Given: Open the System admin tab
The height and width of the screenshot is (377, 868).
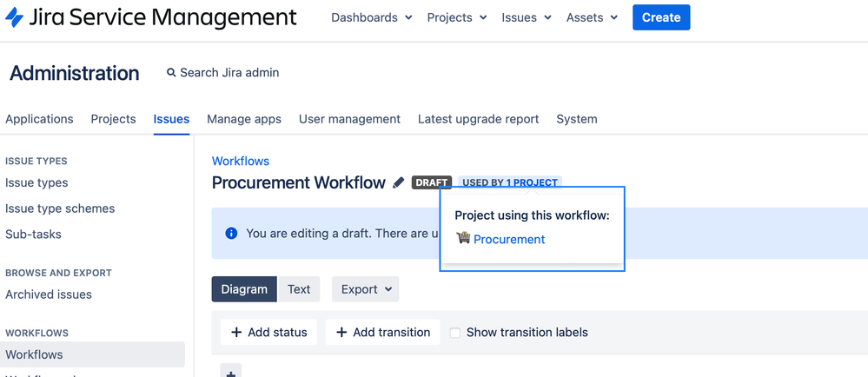Looking at the screenshot, I should 577,119.
